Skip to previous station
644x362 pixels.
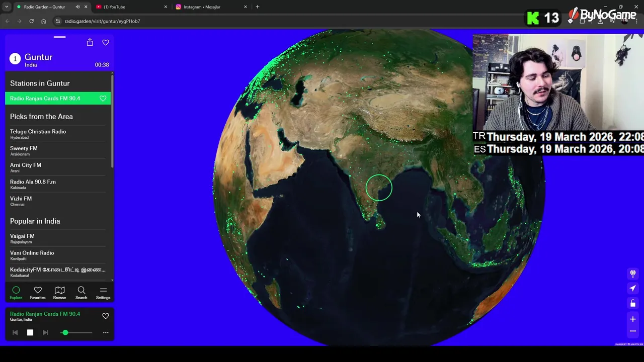click(x=15, y=332)
